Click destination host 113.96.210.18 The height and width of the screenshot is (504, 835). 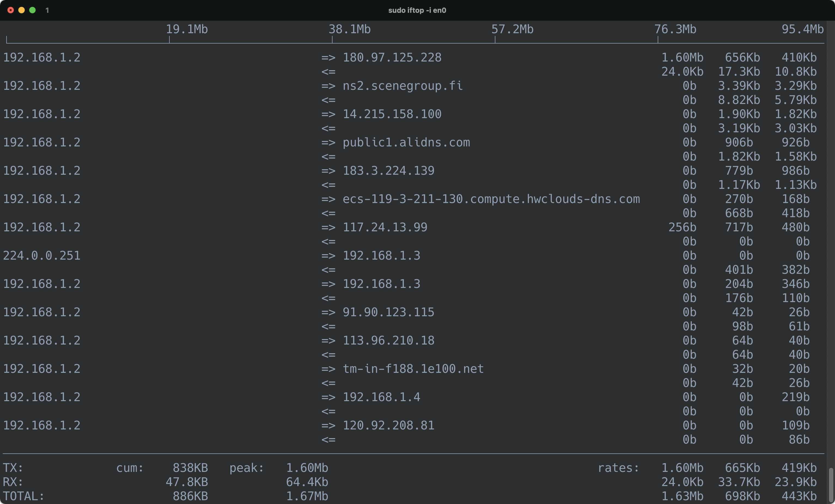(x=389, y=340)
